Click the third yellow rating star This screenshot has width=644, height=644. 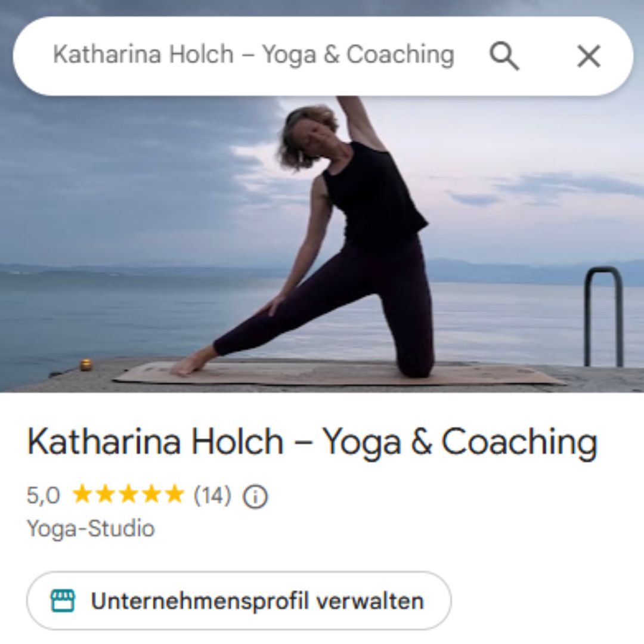pyautogui.click(x=128, y=494)
